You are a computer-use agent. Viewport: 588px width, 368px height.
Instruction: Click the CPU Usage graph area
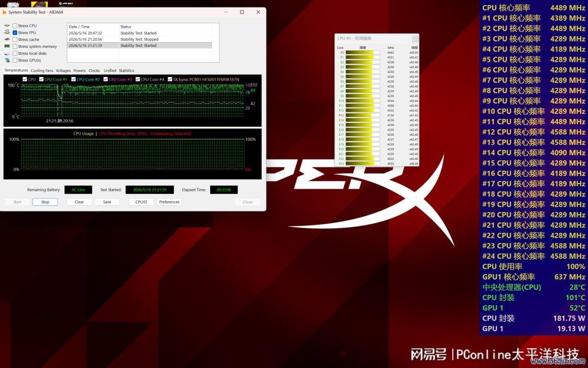pyautogui.click(x=132, y=154)
